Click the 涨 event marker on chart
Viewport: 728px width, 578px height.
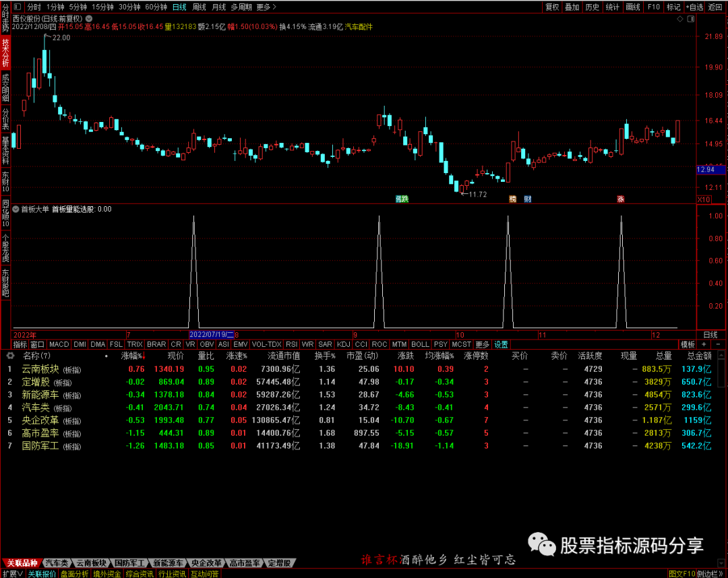[620, 199]
